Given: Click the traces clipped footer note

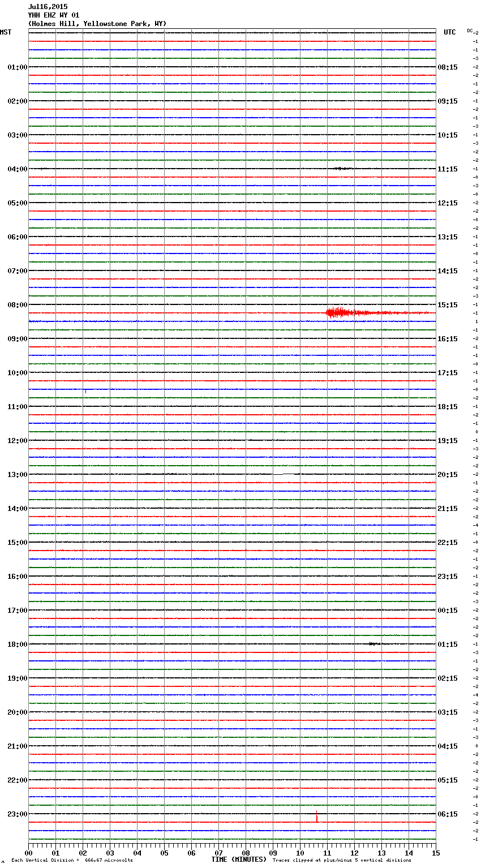Looking at the screenshot, I should click(x=342, y=861).
